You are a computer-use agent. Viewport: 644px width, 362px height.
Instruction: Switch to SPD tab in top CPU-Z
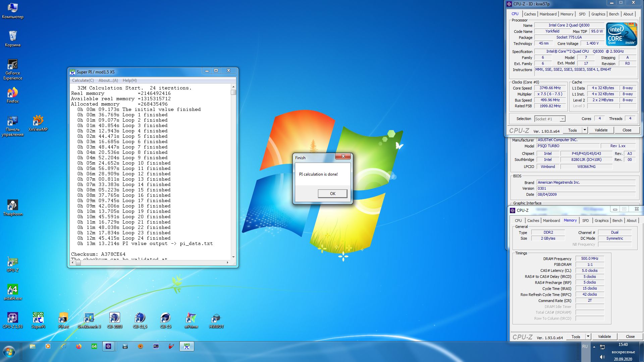[x=582, y=14]
